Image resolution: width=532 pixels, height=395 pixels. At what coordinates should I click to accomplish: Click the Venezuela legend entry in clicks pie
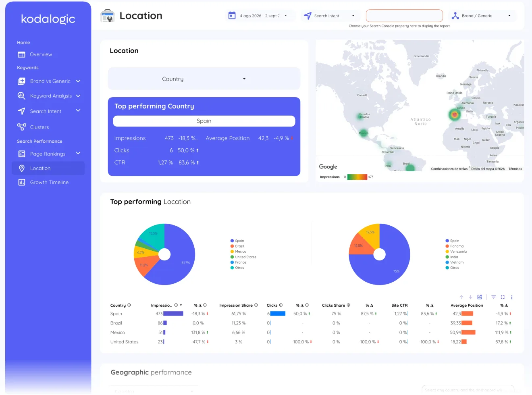coord(456,252)
